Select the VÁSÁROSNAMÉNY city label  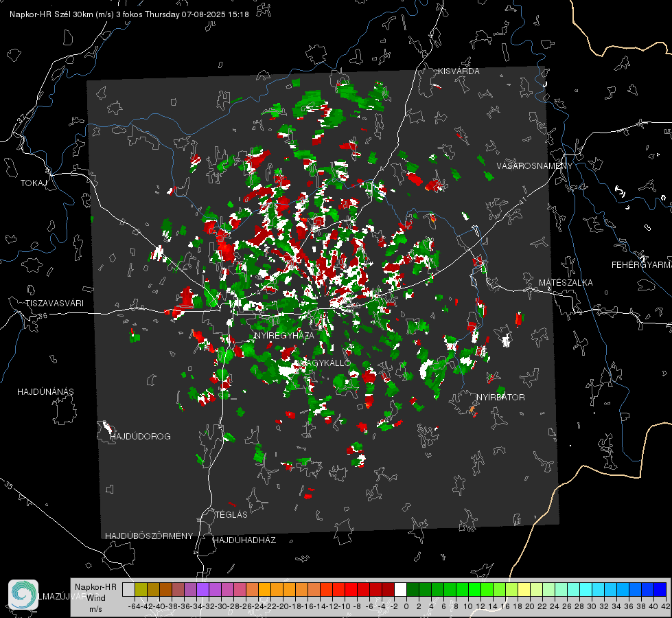(535, 166)
